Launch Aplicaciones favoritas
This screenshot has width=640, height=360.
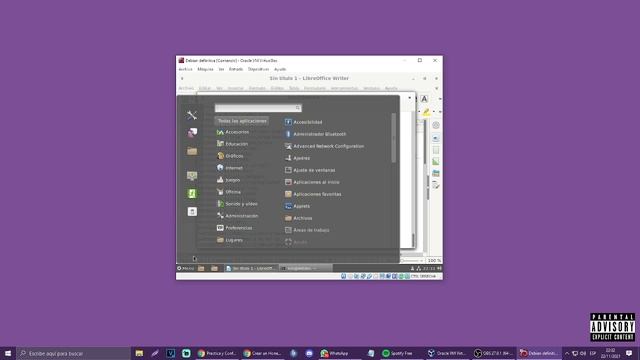[313, 194]
